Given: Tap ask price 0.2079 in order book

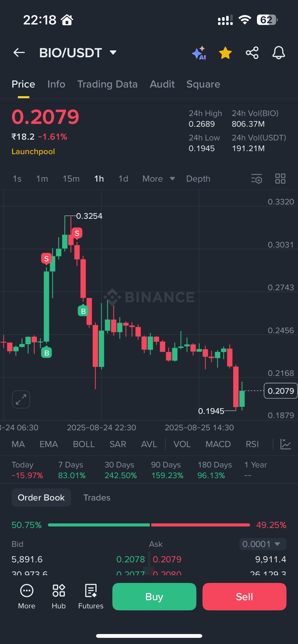Looking at the screenshot, I should tap(167, 559).
